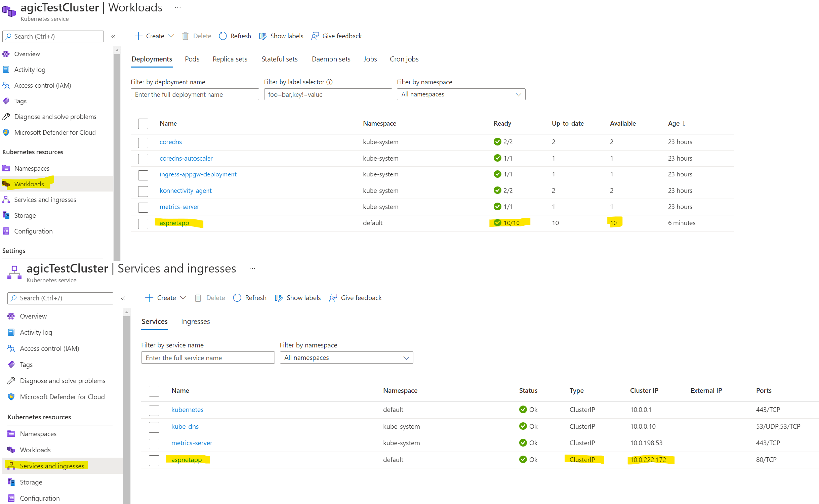Check the checkbox for the coredns deployment

pyautogui.click(x=143, y=142)
